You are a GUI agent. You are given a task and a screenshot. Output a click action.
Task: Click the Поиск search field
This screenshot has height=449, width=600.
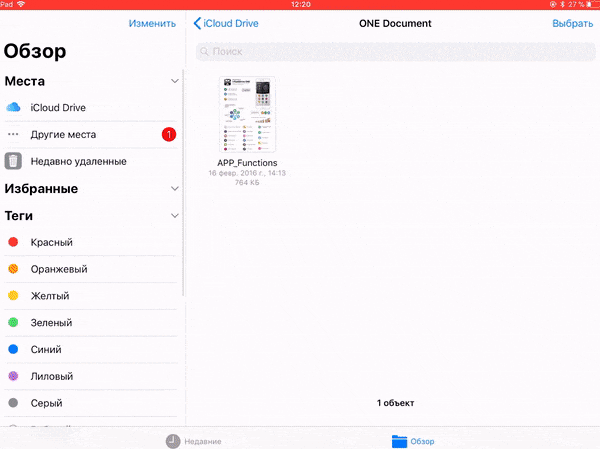pos(396,51)
